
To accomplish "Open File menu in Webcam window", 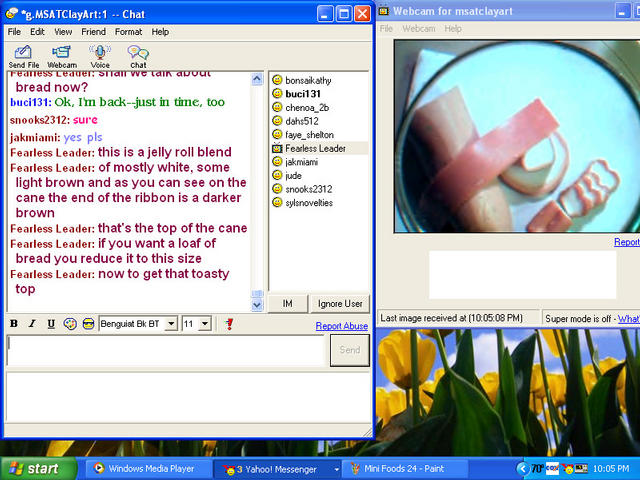I will [386, 29].
